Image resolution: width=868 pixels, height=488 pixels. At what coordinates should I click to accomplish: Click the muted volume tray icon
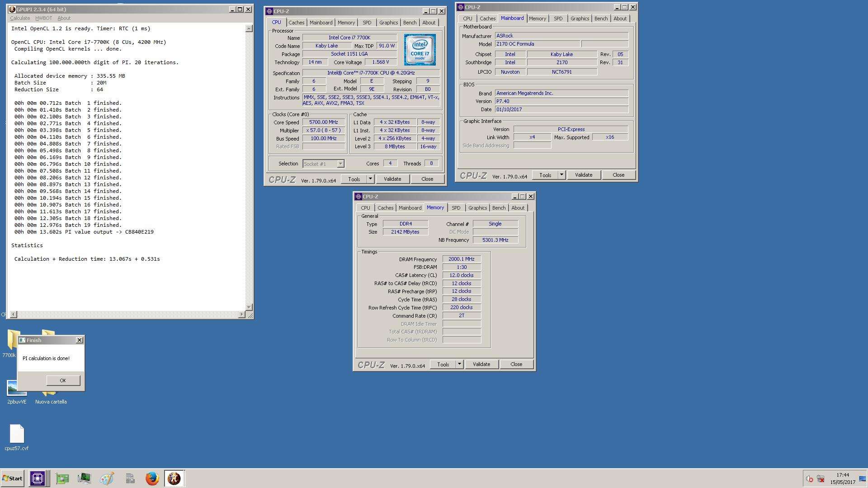tap(809, 479)
